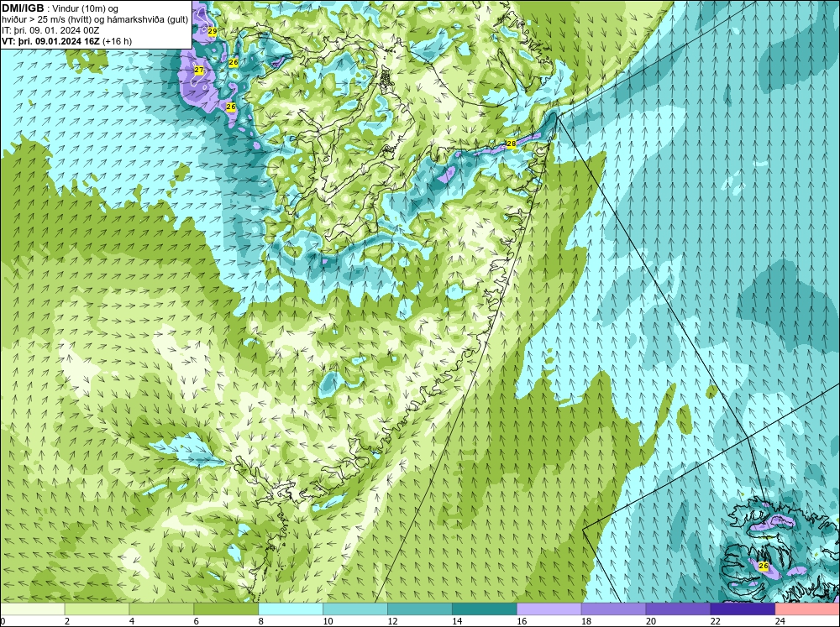
Task: Select the legend scale number 20
Action: point(650,621)
